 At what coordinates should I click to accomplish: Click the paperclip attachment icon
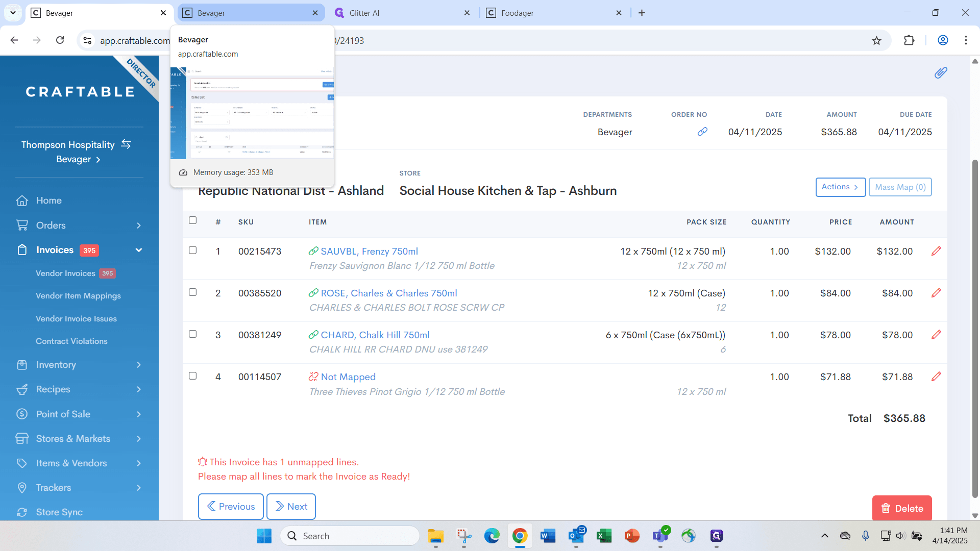tap(941, 73)
